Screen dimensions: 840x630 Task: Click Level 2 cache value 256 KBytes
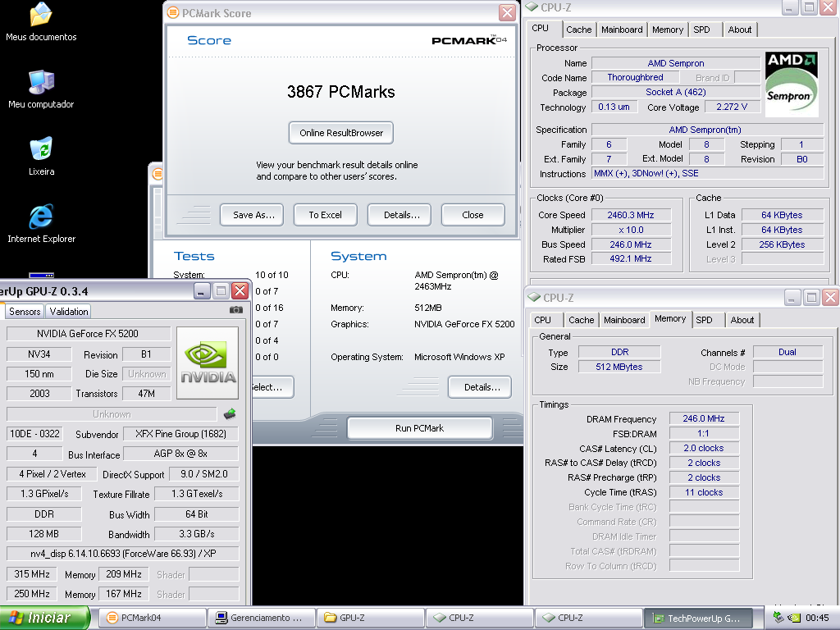[x=782, y=244]
